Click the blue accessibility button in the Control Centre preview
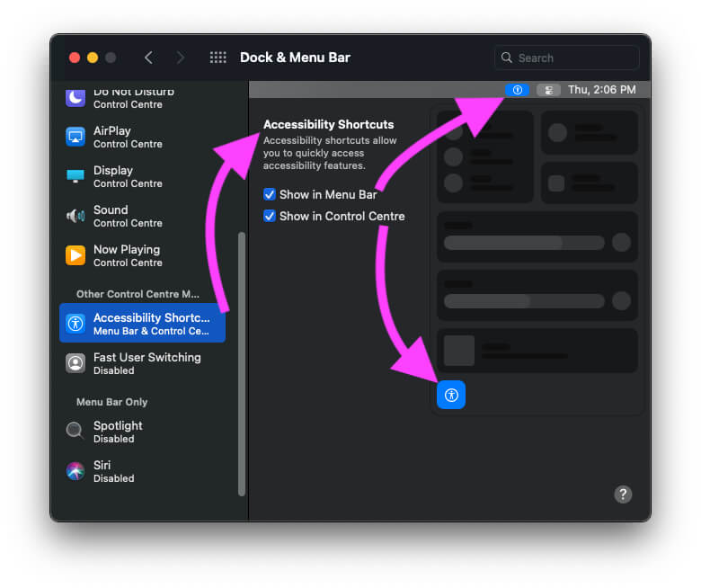The height and width of the screenshot is (588, 701). (451, 395)
